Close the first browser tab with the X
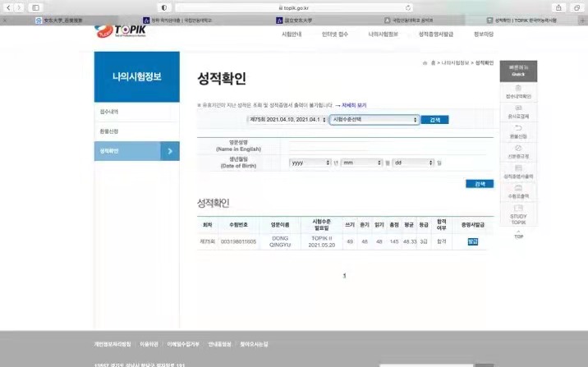The image size is (588, 367). coord(4,21)
